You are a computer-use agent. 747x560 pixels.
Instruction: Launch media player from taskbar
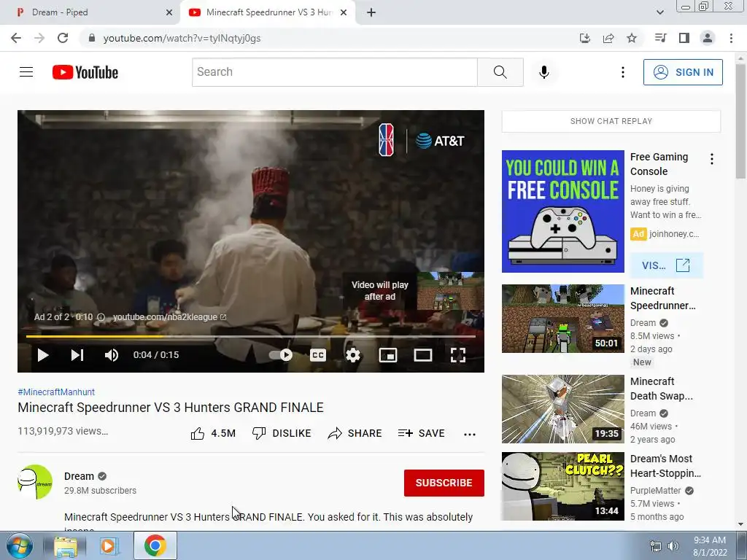pyautogui.click(x=109, y=546)
